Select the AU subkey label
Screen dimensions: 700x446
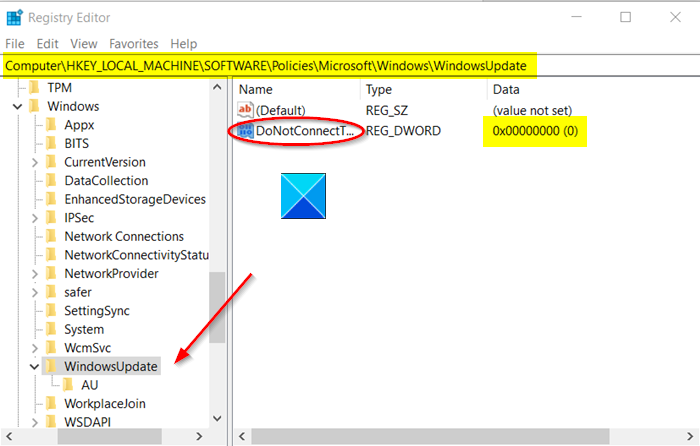(89, 385)
